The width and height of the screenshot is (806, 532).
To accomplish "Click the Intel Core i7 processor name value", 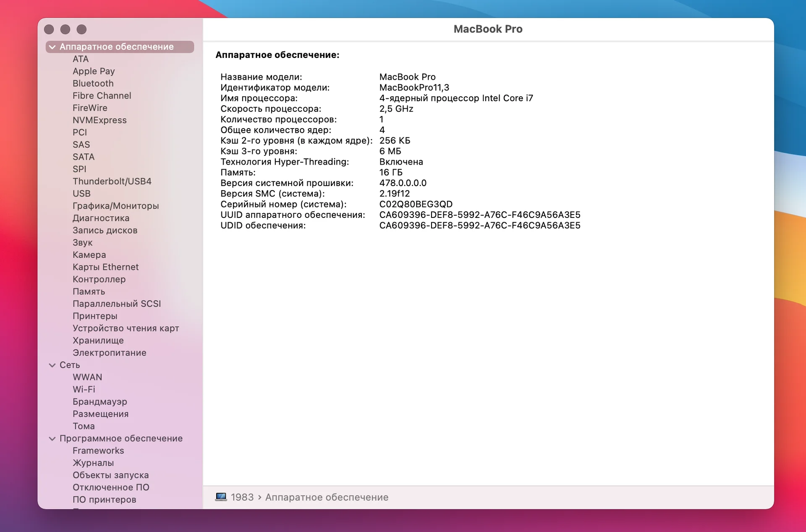I will 456,98.
